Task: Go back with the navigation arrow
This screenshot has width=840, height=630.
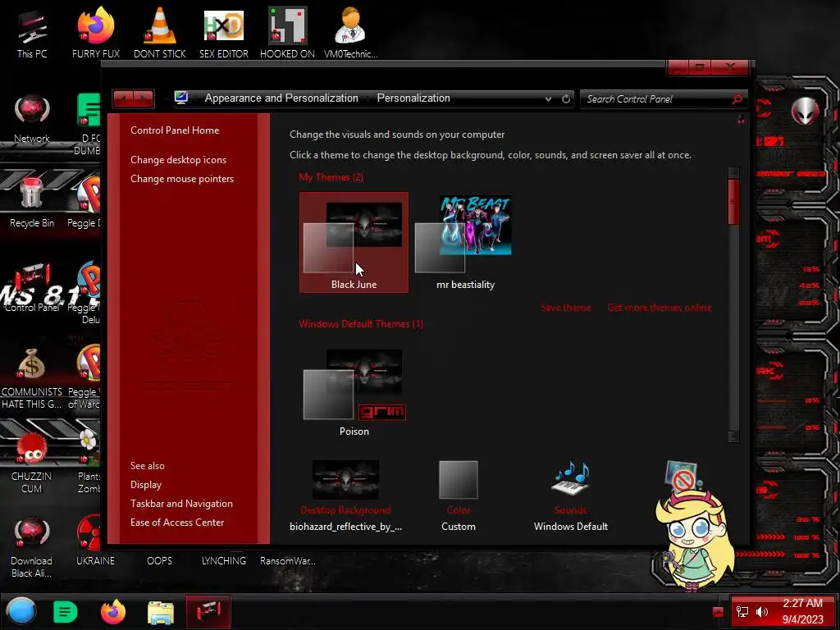Action: 124,98
